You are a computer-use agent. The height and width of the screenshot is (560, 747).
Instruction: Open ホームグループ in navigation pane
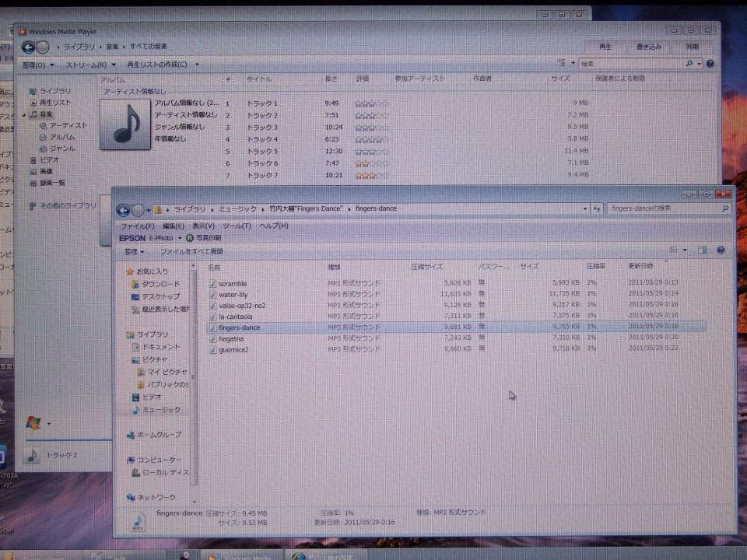(x=154, y=435)
